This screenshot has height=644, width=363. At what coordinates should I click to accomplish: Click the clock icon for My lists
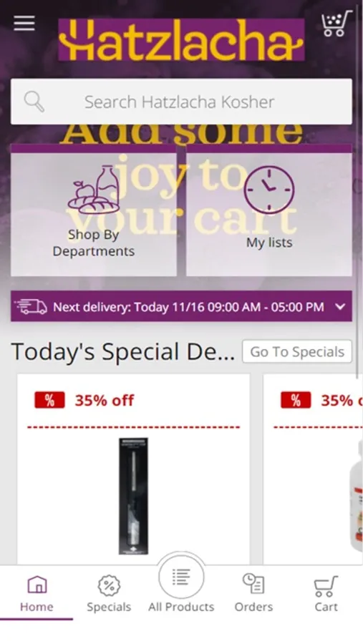[x=269, y=190]
